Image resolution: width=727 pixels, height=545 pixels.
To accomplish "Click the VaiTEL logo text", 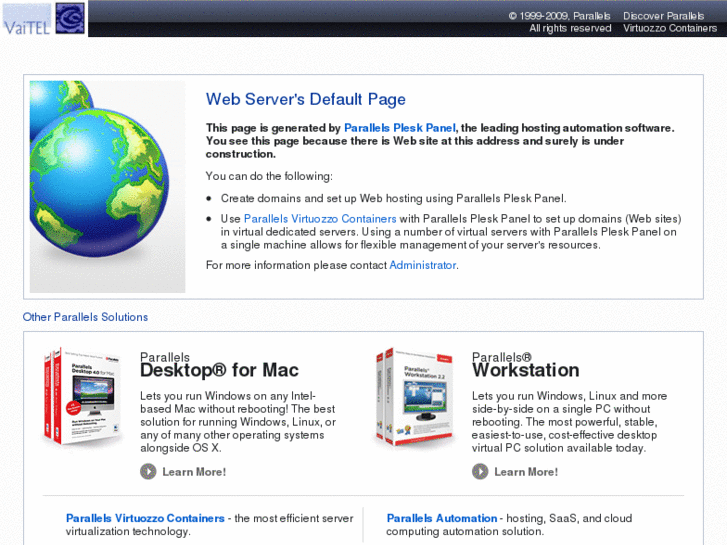I will [27, 27].
